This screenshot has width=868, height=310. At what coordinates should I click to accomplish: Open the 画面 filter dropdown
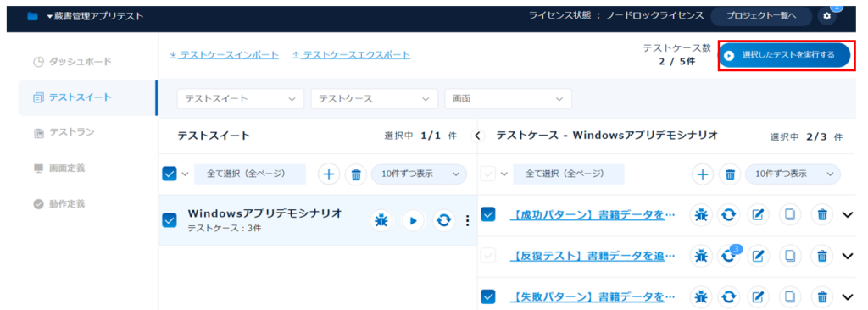(x=509, y=98)
